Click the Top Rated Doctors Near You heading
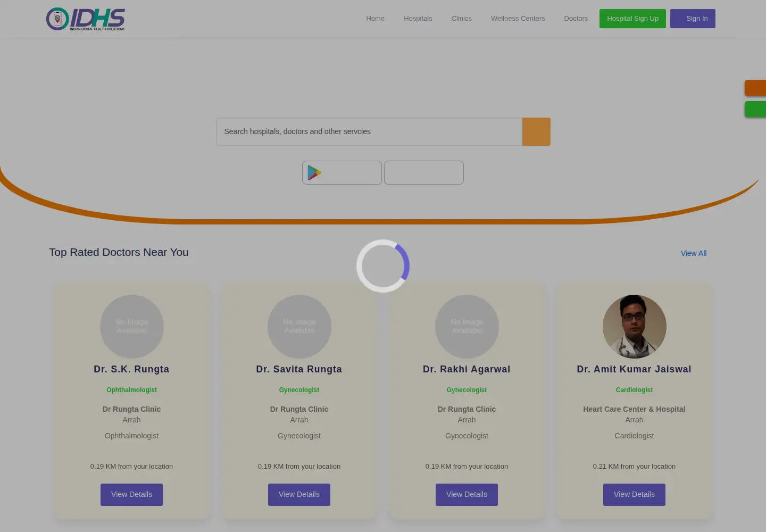This screenshot has height=532, width=766. [119, 253]
